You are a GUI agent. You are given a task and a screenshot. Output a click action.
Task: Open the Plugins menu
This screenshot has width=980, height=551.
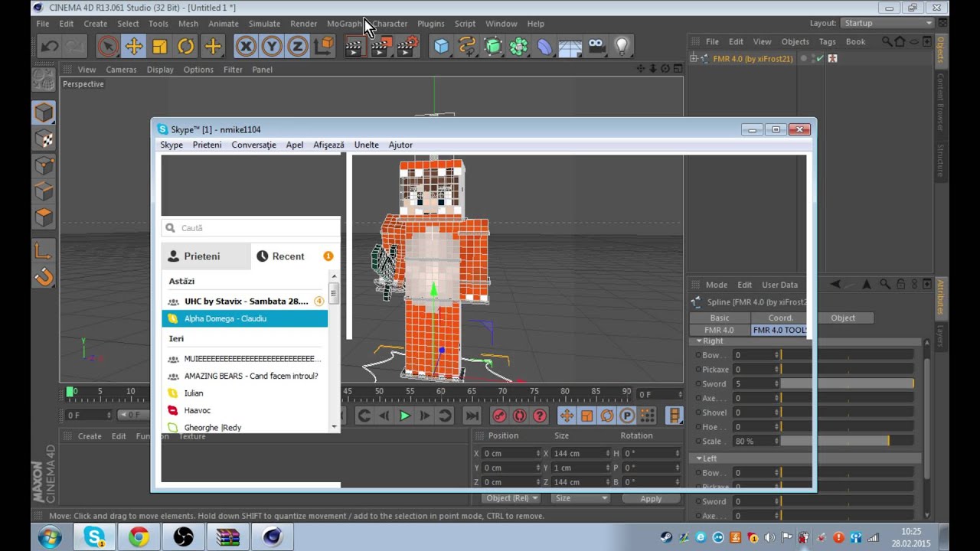pos(430,24)
